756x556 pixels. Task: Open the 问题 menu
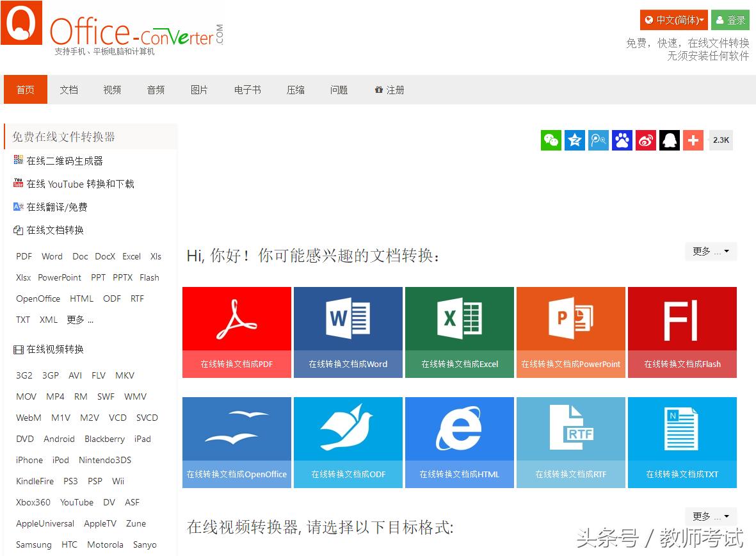339,90
